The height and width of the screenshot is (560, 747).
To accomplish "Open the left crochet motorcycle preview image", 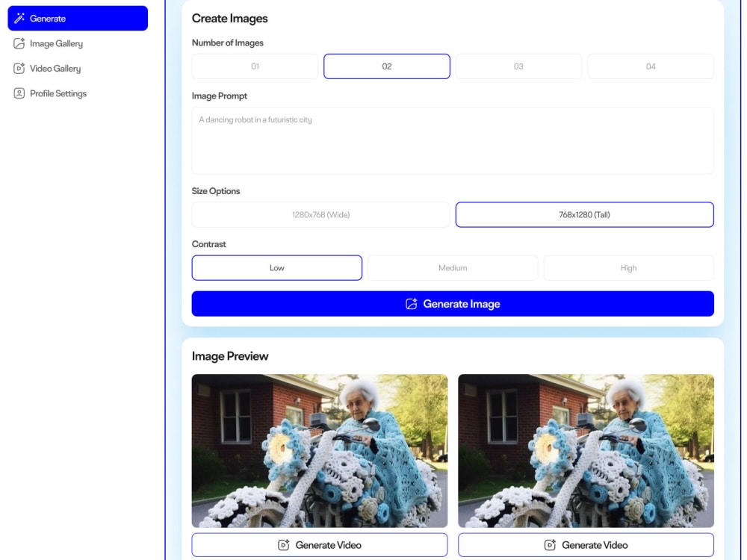I will tap(320, 450).
